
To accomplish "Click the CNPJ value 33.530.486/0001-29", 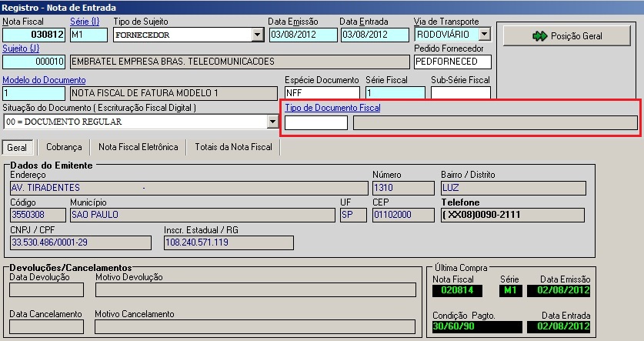I will tap(81, 242).
